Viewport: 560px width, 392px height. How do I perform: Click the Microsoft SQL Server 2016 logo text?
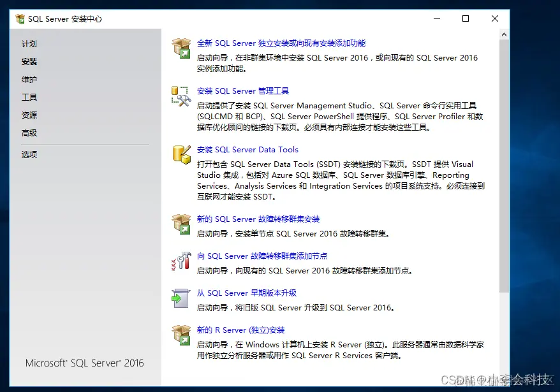tap(85, 363)
